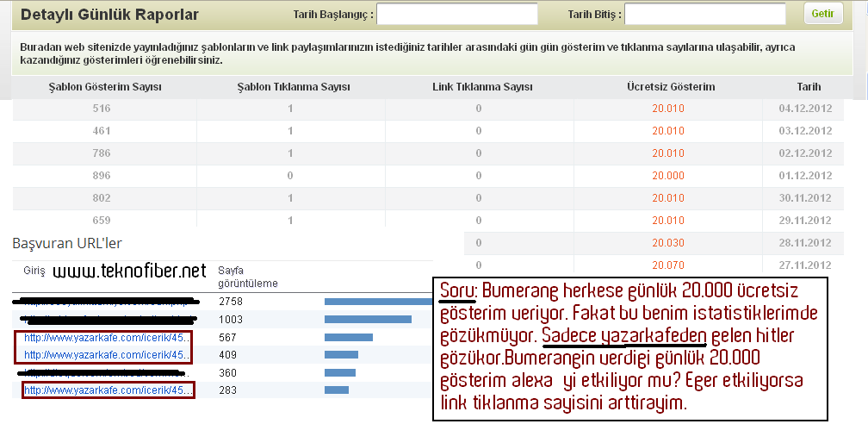This screenshot has width=868, height=424.
Task: Click the Şablon Gösterim Sayısı column header
Action: pyautogui.click(x=105, y=87)
